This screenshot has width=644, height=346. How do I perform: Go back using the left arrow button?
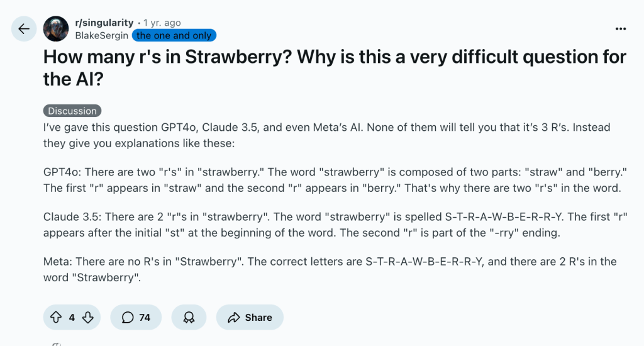tap(24, 29)
